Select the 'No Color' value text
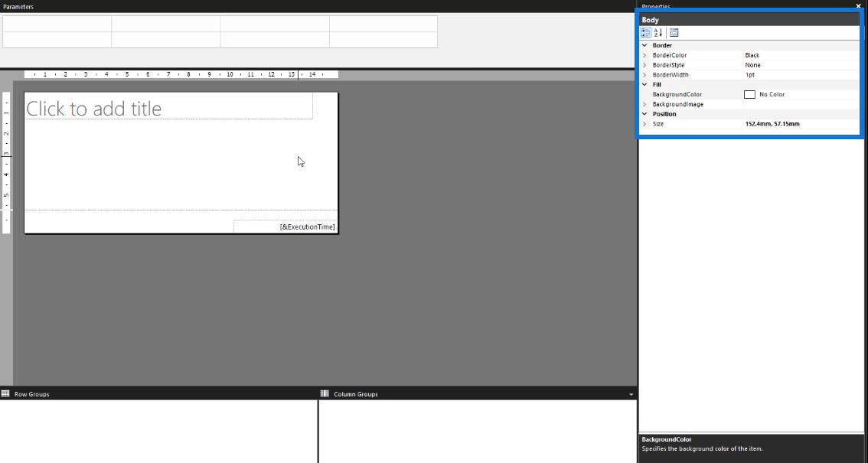Viewport: 868px width, 463px height. [772, 95]
